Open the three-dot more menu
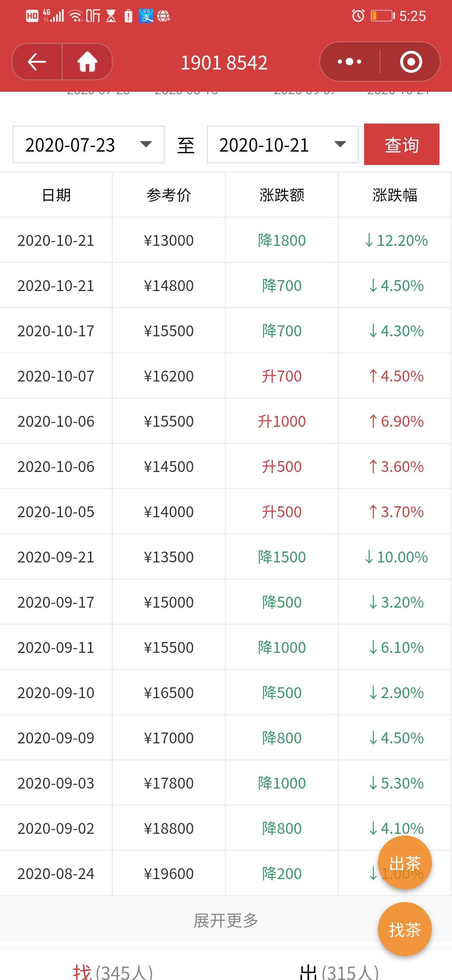 pos(349,62)
